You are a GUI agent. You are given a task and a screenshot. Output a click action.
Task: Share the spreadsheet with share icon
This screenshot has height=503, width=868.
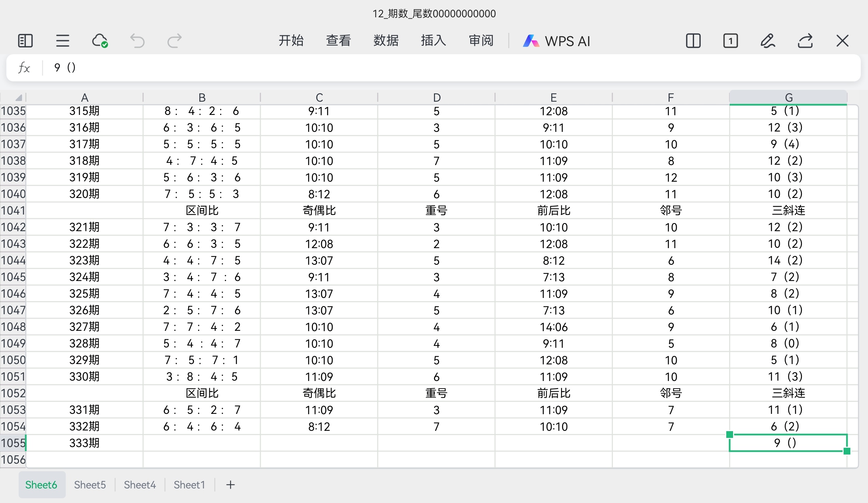point(805,41)
